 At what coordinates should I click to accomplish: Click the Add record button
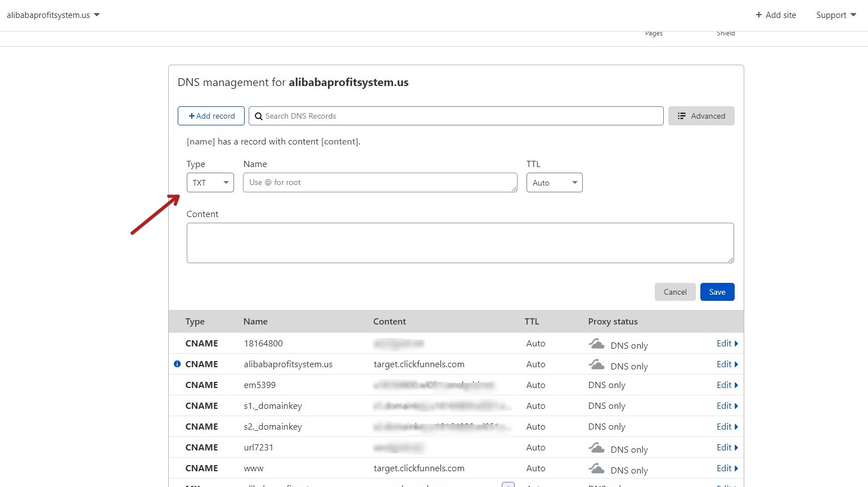coord(211,116)
